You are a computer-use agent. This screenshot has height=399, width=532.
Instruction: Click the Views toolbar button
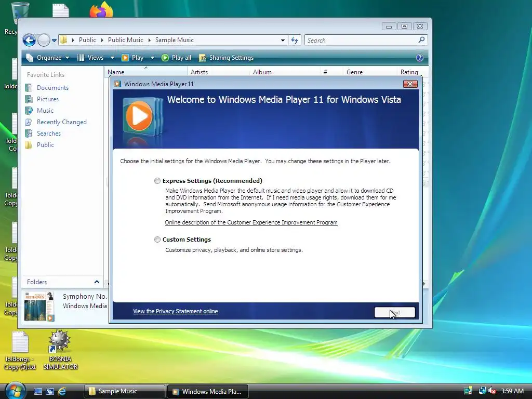pos(91,58)
